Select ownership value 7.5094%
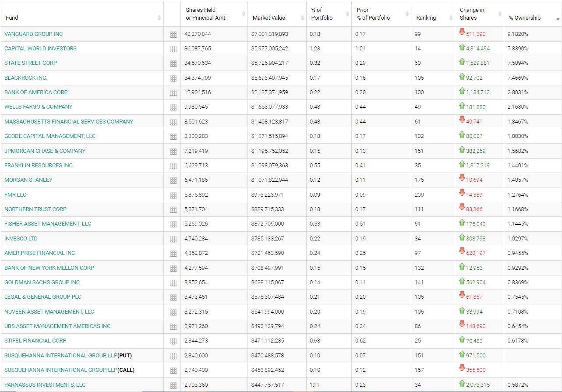The width and height of the screenshot is (562, 392). coord(518,63)
